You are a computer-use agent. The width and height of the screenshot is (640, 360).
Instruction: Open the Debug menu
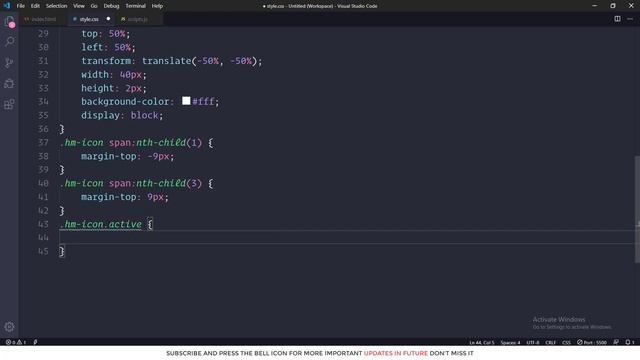pyautogui.click(x=111, y=6)
